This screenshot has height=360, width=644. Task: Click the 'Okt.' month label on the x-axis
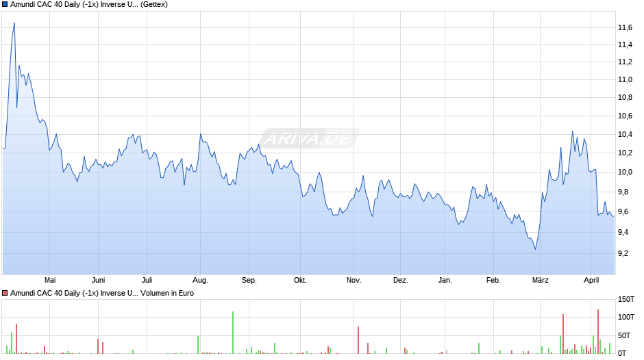(300, 280)
